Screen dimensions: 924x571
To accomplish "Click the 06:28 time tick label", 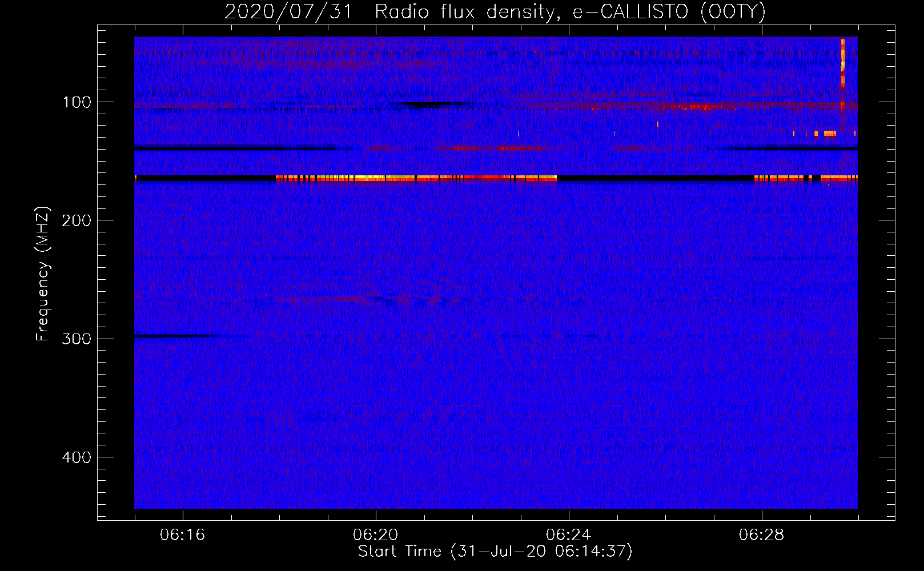I will point(762,535).
